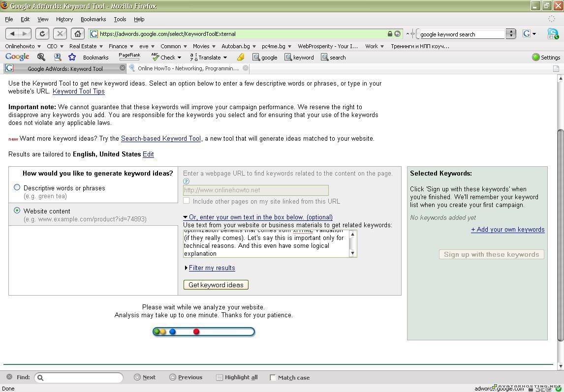Click the PageRank indicator on the toolbar

point(129,56)
